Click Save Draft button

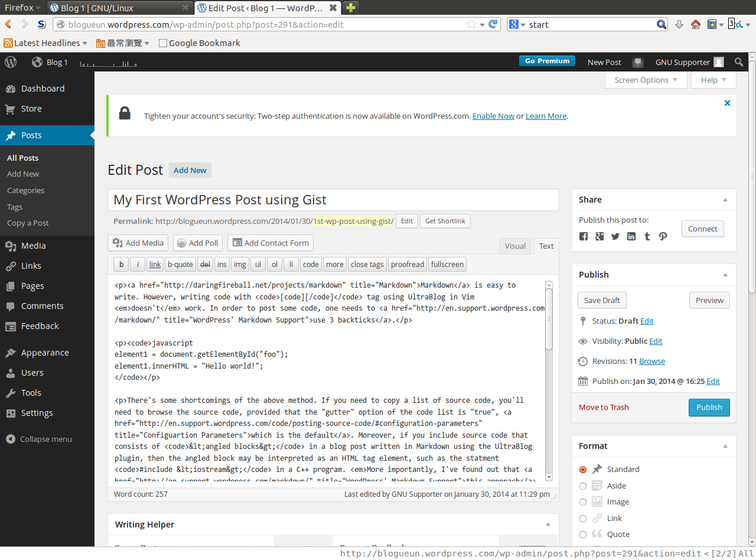point(602,300)
